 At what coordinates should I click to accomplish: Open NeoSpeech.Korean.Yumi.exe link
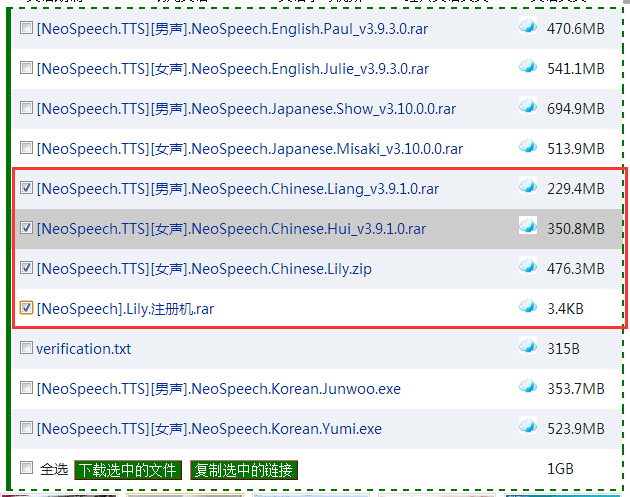[x=209, y=429]
